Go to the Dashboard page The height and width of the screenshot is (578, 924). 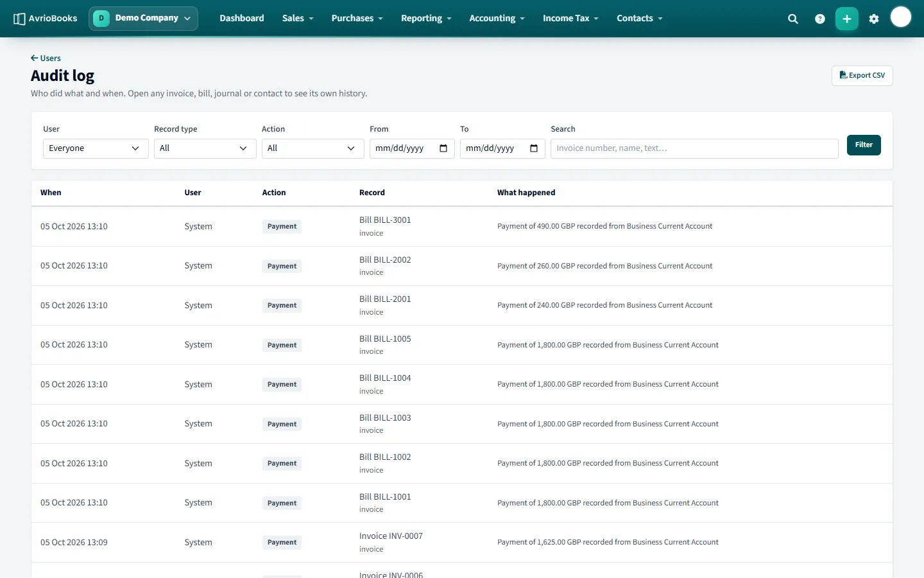tap(242, 18)
